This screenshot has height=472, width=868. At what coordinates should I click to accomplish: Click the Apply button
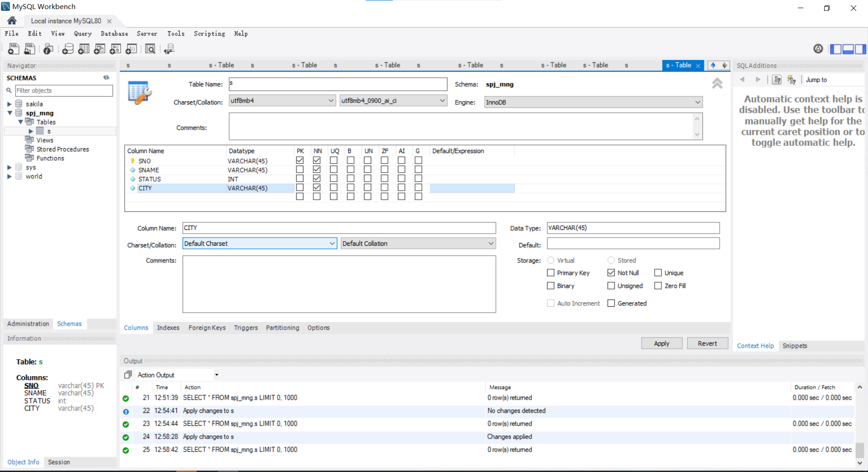click(x=662, y=343)
